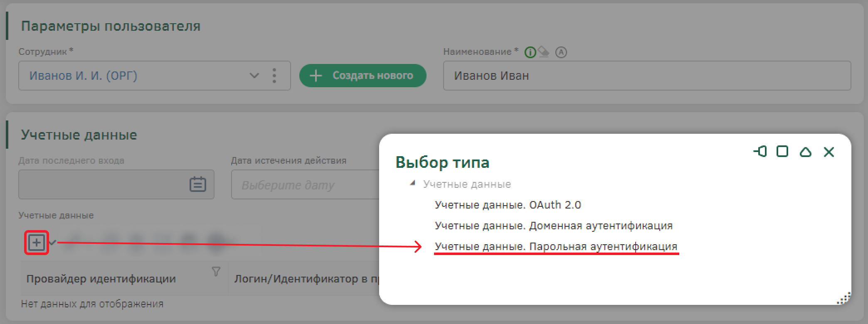The width and height of the screenshot is (868, 324).
Task: Click the add credentials plus icon
Action: point(37,243)
